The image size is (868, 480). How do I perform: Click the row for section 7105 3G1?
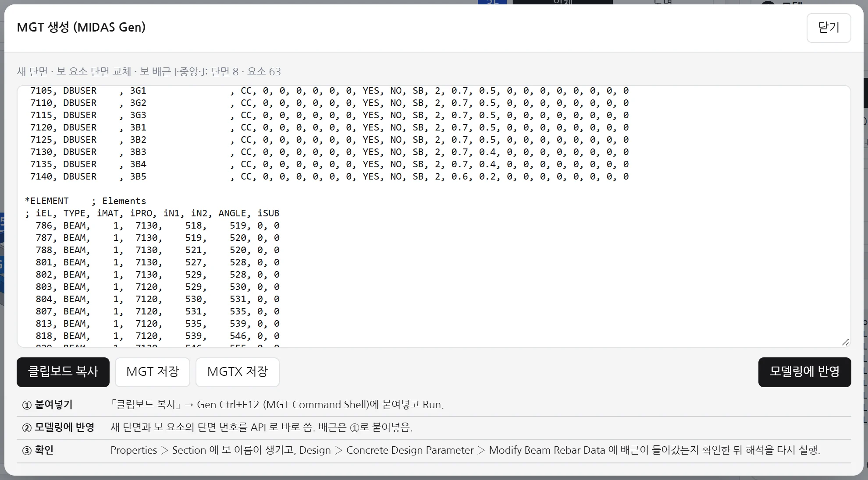[329, 91]
